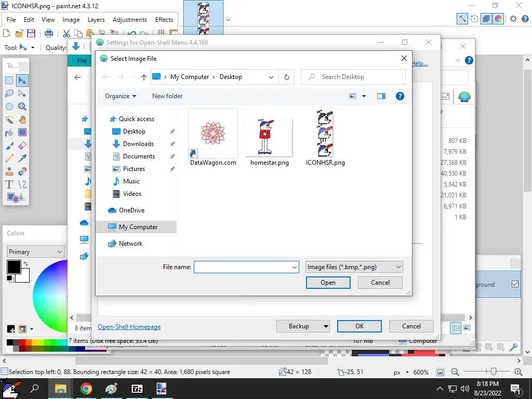532x399 pixels.
Task: Select the Zoom tool in Tools panel
Action: (x=22, y=107)
